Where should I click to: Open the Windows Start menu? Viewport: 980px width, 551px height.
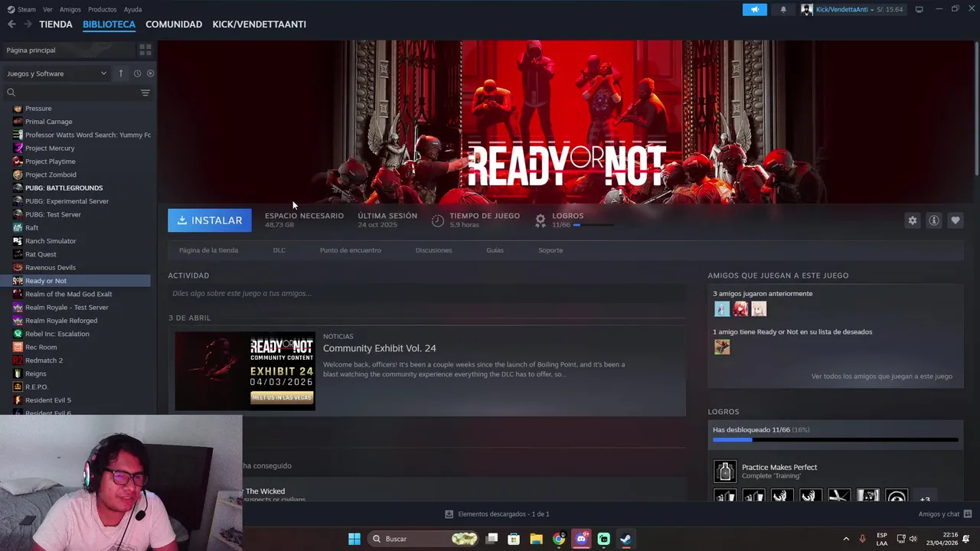[354, 539]
